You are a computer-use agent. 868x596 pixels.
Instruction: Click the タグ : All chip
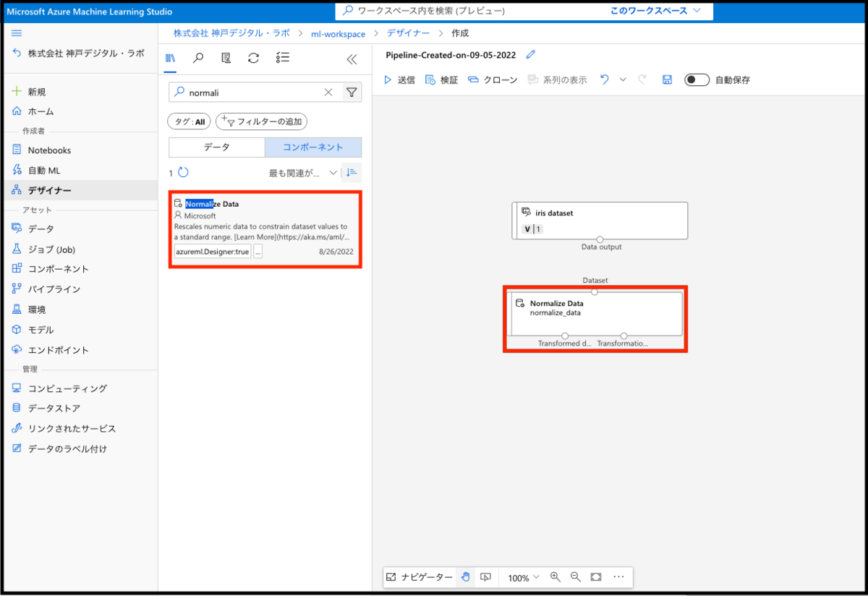coord(190,122)
